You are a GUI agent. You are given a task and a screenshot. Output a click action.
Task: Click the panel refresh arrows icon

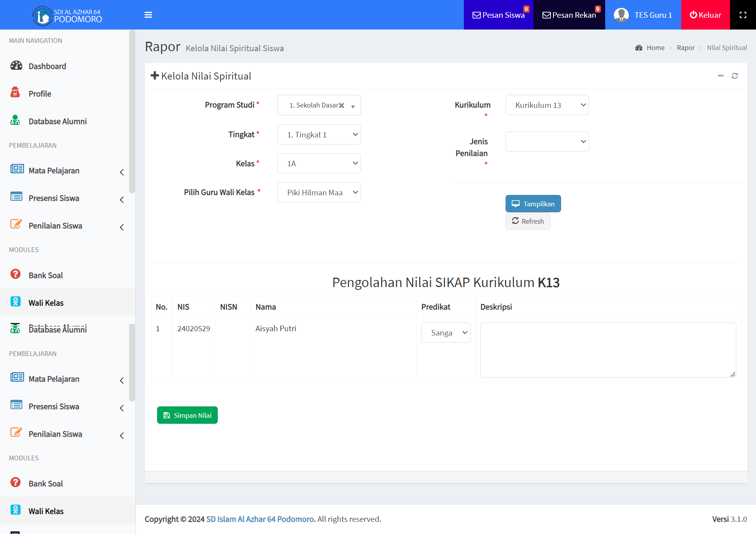[x=735, y=76]
